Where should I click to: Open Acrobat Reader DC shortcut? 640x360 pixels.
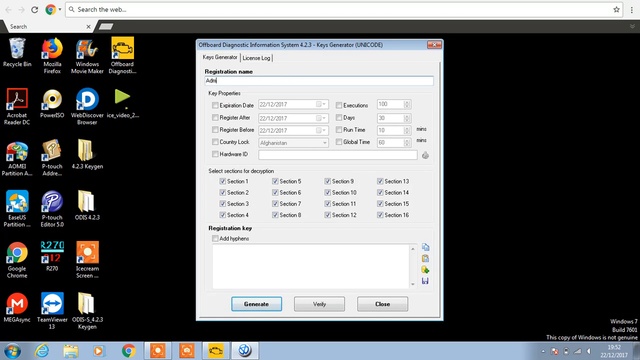(x=17, y=107)
